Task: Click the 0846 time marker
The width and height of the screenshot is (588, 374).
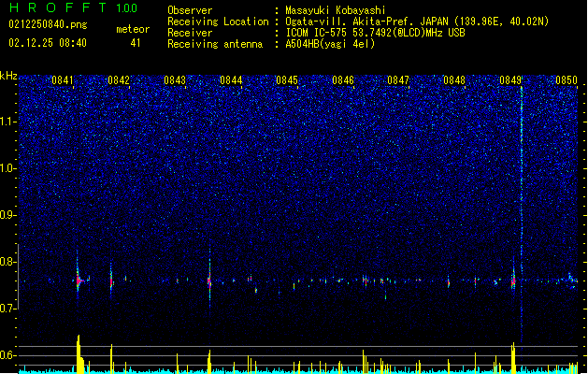Action: 343,80
